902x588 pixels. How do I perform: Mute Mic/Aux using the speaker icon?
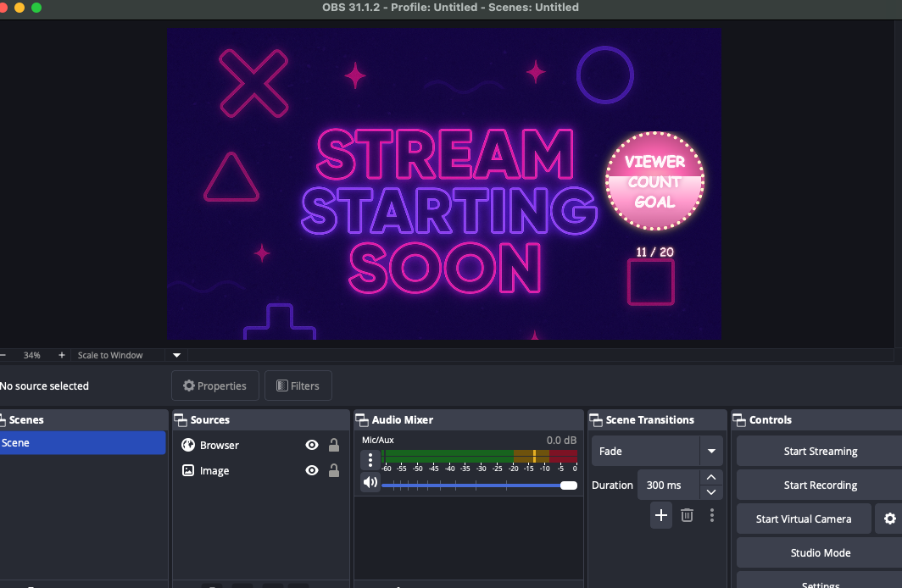(x=370, y=482)
